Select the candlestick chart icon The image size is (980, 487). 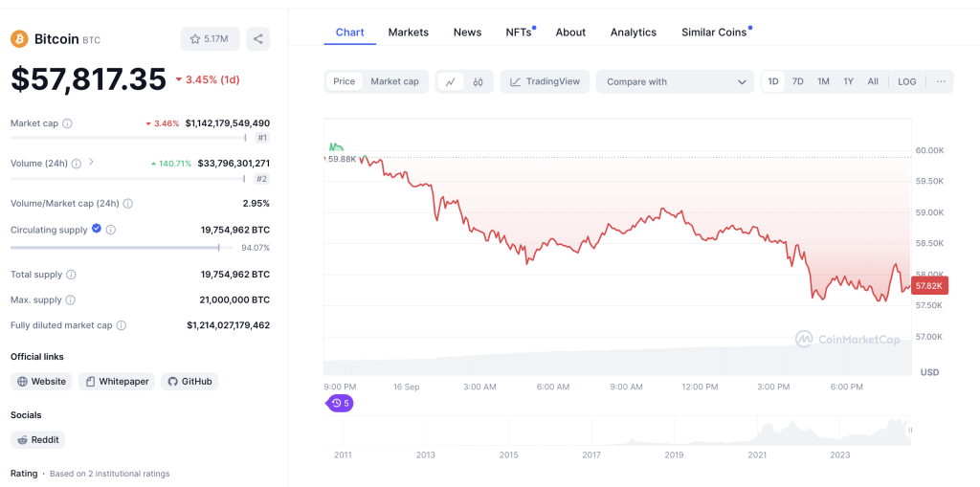479,82
